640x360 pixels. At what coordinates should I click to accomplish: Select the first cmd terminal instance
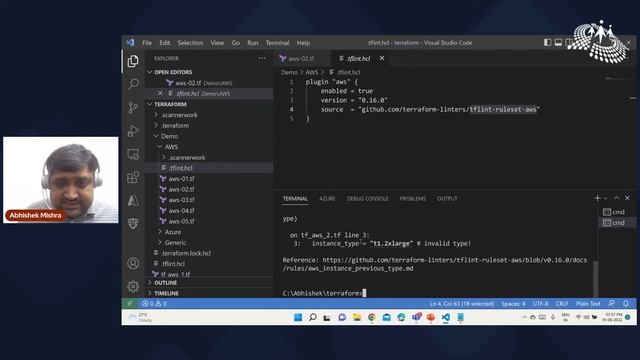coord(614,212)
